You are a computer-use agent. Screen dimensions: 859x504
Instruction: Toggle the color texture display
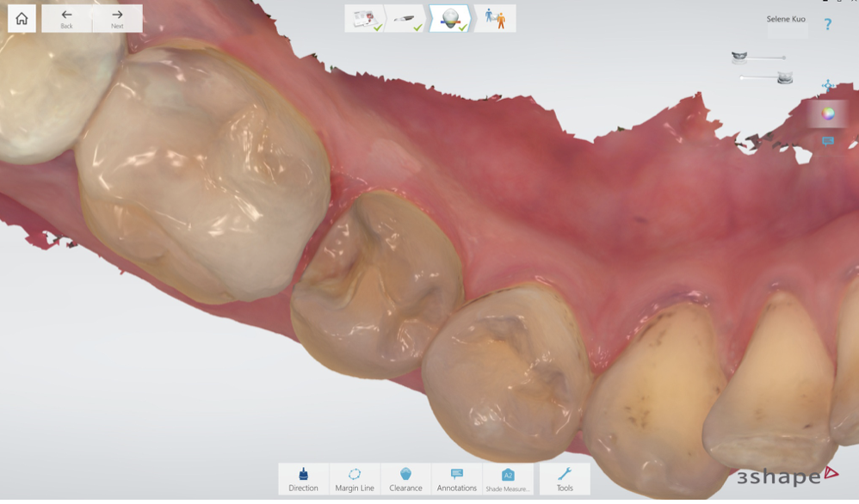coord(828,114)
